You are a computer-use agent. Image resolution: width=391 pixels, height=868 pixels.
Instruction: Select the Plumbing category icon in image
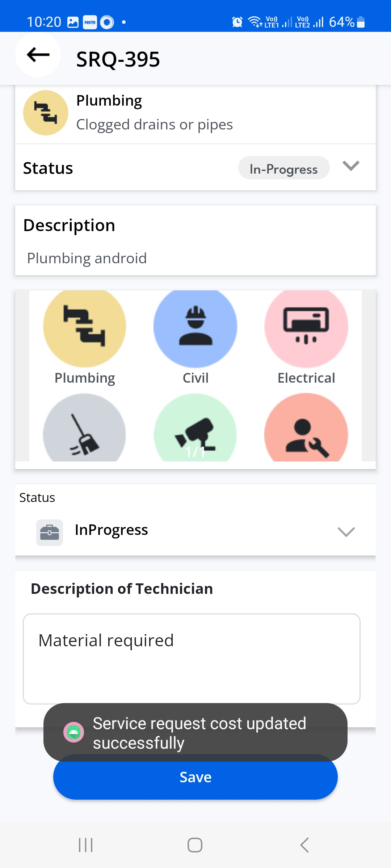tap(84, 328)
